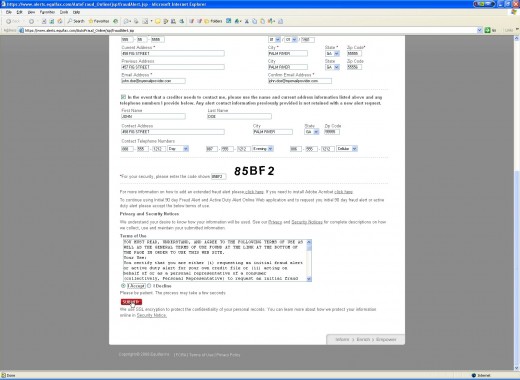Open the File menu
The width and height of the screenshot is (520, 380).
click(9, 12)
